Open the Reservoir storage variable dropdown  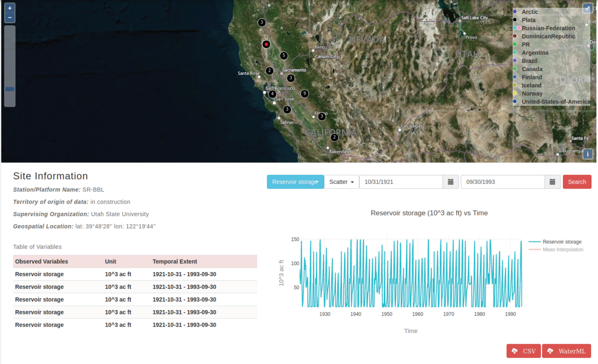pos(295,182)
